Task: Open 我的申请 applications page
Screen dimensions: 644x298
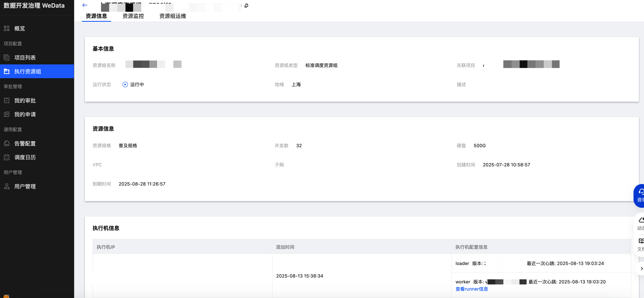Action: tap(25, 114)
